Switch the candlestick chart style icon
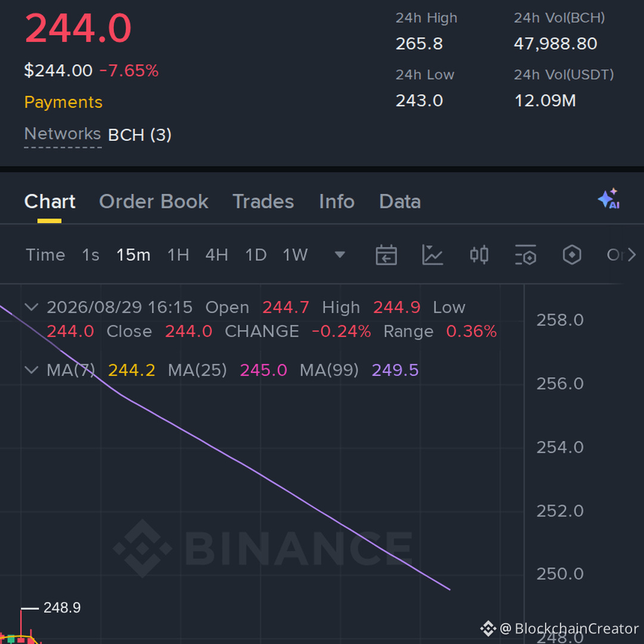The image size is (644, 644). click(479, 255)
